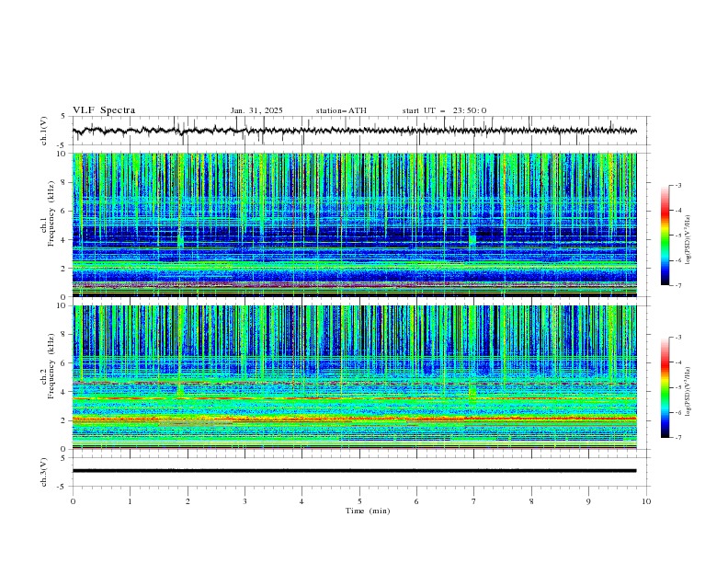The image size is (728, 563).
Task: Click the time axis tick label '10'
Action: (646, 501)
